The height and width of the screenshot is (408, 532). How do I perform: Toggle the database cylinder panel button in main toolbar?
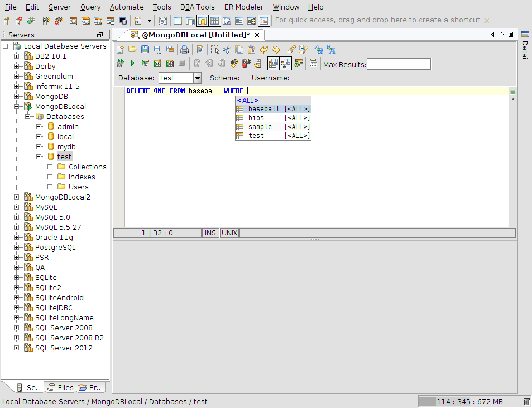[202, 21]
